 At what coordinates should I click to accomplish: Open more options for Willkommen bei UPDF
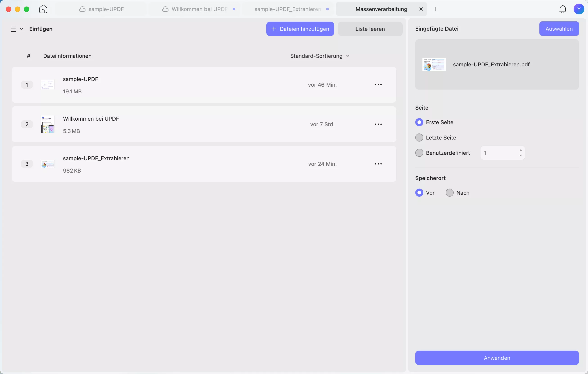[378, 124]
